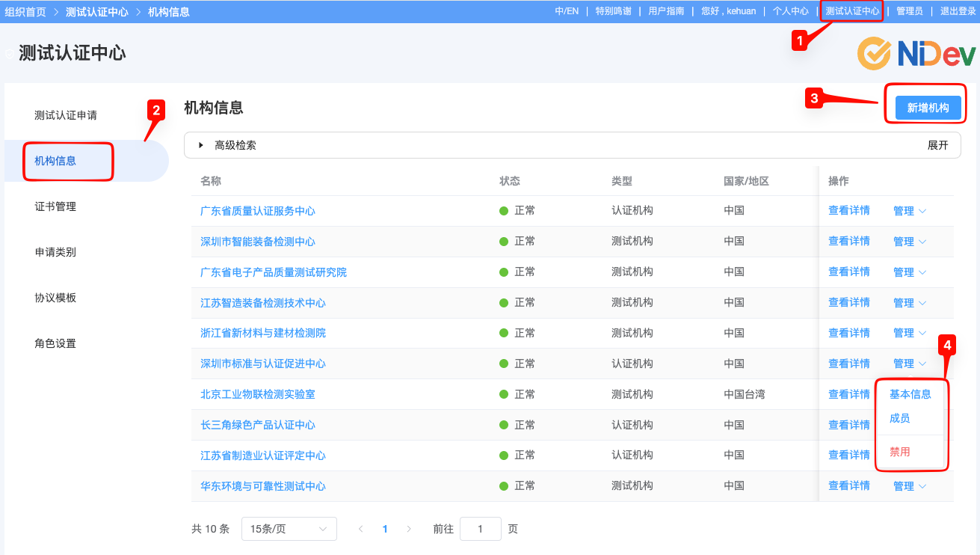Open 广东省电子产品质量测试研究院 name link
This screenshot has height=555, width=980.
274,272
